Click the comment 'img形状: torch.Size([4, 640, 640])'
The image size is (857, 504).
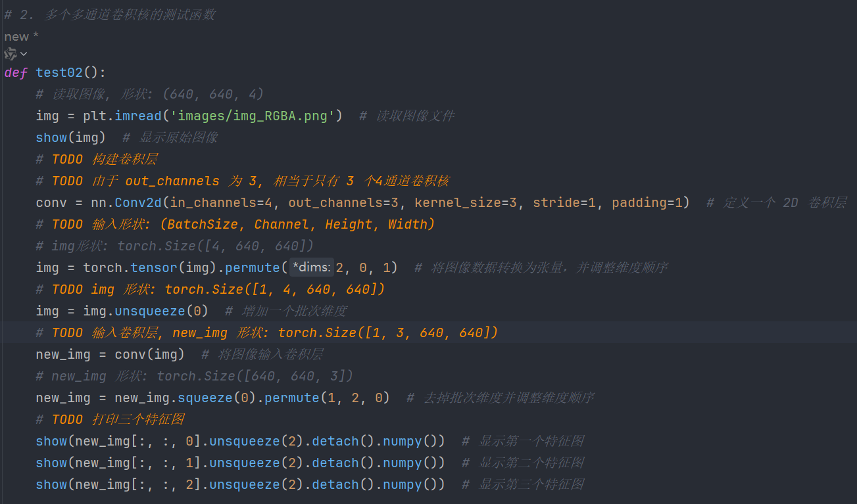[175, 246]
